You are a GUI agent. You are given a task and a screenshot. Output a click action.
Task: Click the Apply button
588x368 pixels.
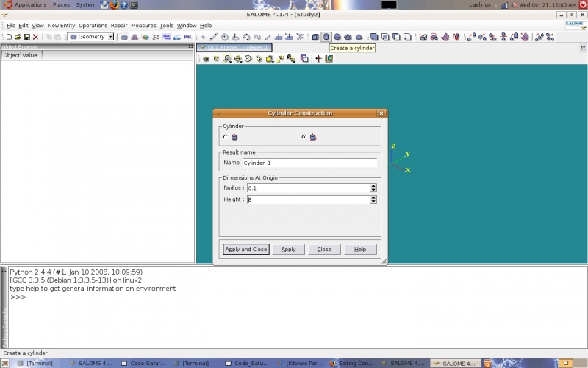[288, 250]
